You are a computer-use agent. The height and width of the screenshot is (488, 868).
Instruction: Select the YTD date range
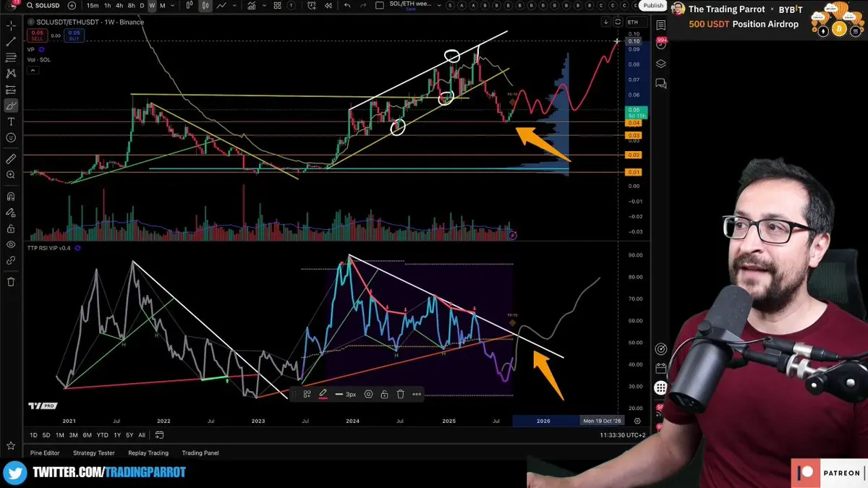[102, 435]
